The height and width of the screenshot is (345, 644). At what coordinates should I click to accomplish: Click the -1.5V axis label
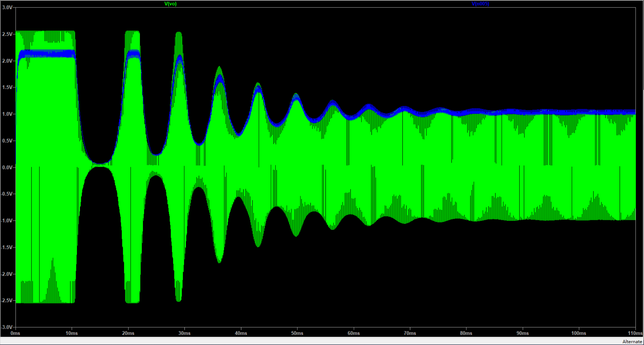[7, 247]
